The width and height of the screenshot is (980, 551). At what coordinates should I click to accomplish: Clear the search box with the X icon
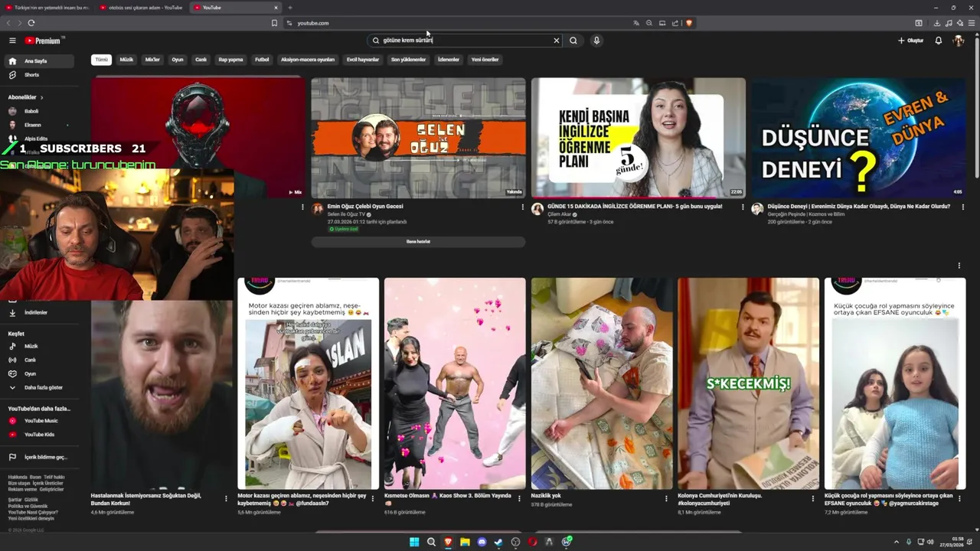point(557,41)
